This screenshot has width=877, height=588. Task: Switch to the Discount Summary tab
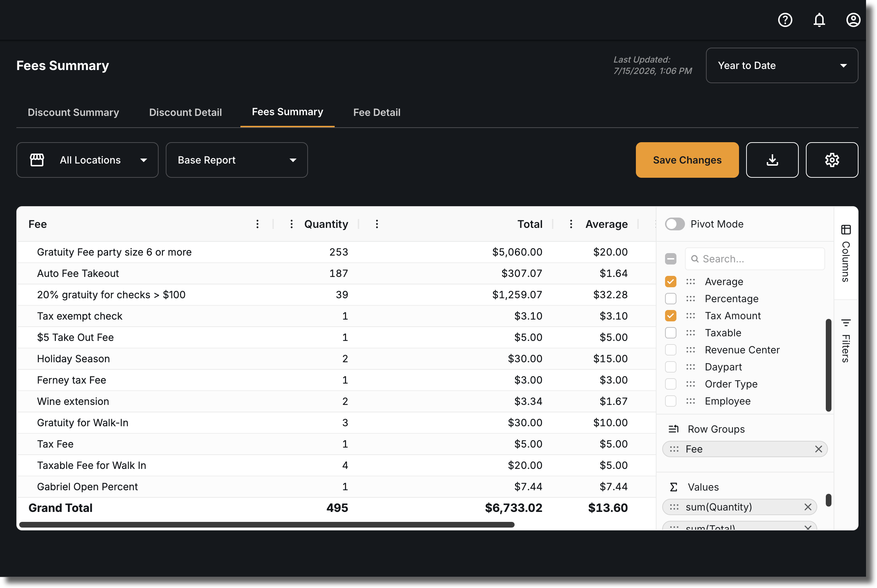coord(74,112)
